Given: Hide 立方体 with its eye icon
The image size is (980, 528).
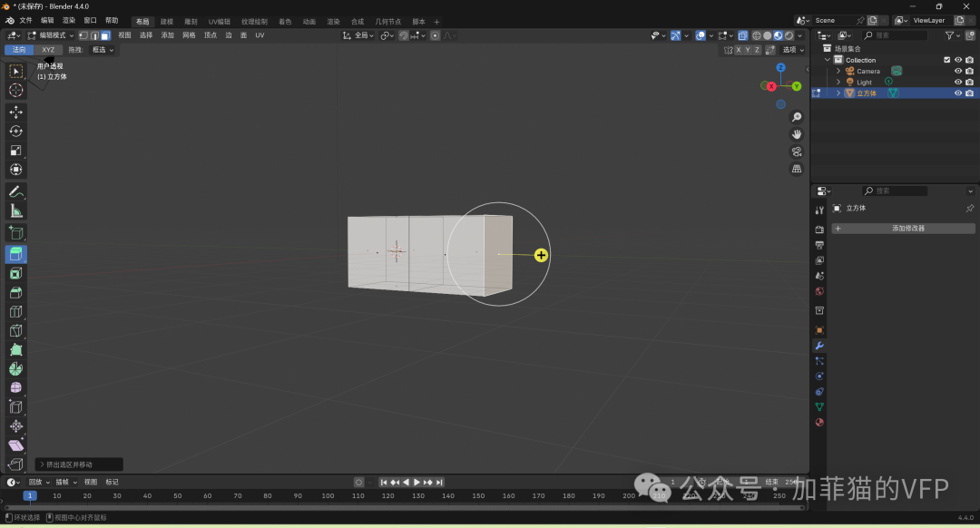Looking at the screenshot, I should [957, 93].
